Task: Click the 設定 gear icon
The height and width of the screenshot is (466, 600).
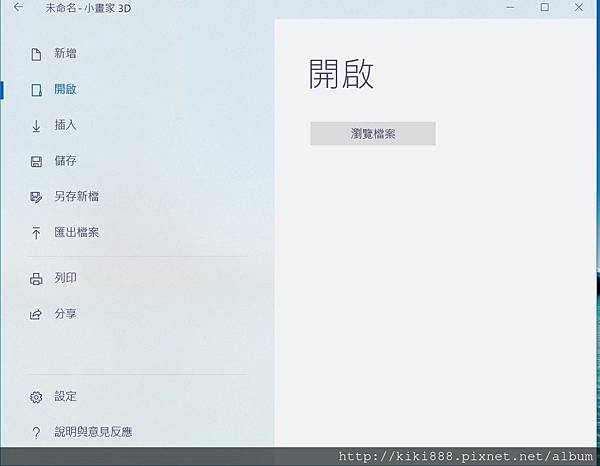Action: [x=36, y=397]
